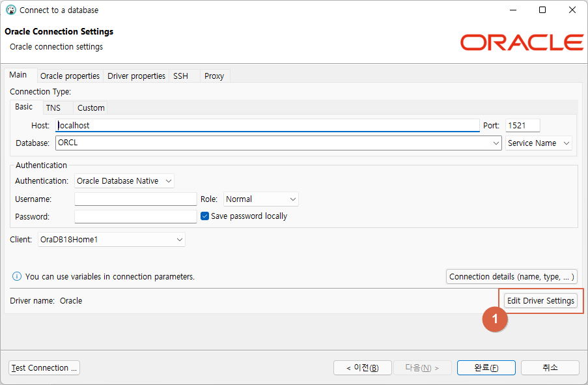The height and width of the screenshot is (385, 588).
Task: Click the 'Oracle Connection Settings' heading
Action: (59, 31)
